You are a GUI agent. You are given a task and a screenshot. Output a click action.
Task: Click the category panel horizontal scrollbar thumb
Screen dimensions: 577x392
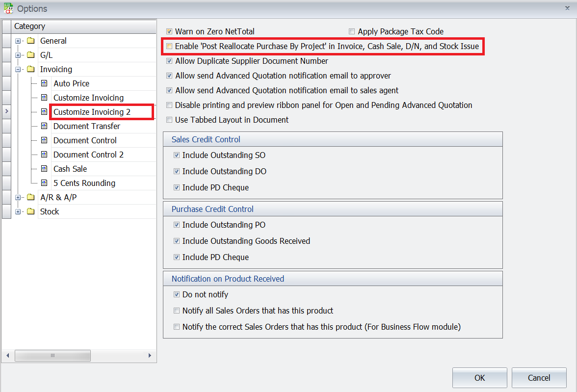(x=52, y=355)
